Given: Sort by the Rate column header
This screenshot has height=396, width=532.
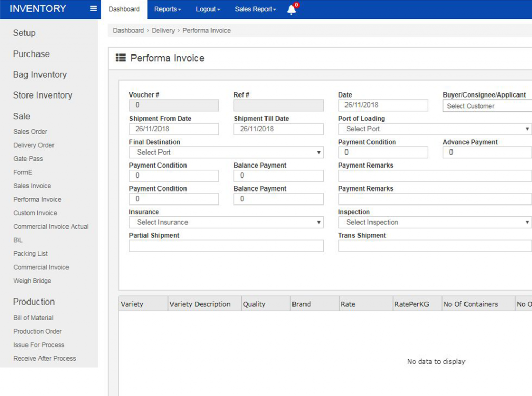Looking at the screenshot, I should pos(366,304).
